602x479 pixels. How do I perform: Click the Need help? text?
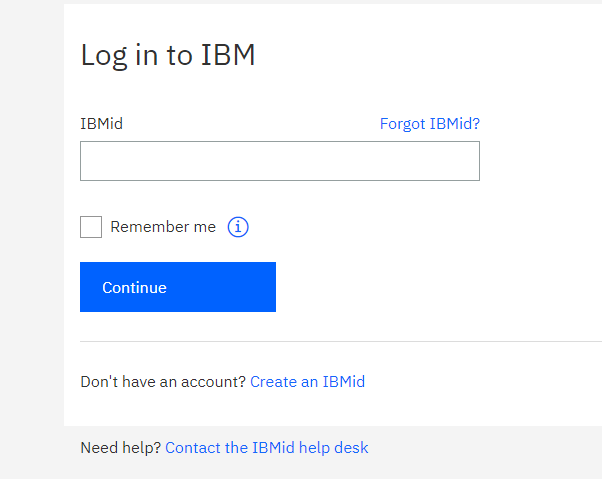coord(121,448)
